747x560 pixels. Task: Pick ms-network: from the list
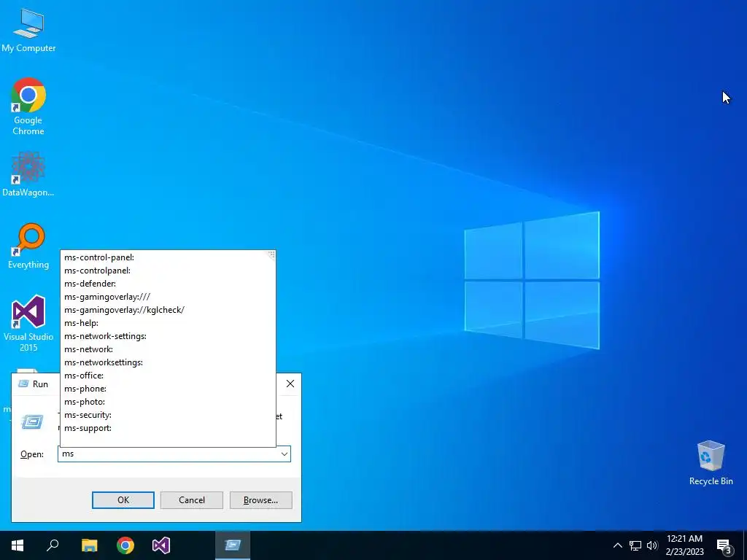point(169,349)
